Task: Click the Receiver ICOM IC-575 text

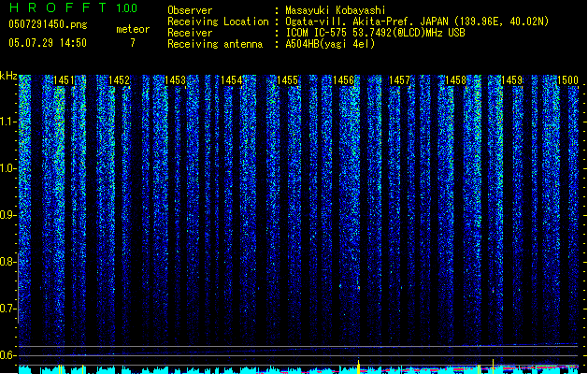Action: coord(375,33)
